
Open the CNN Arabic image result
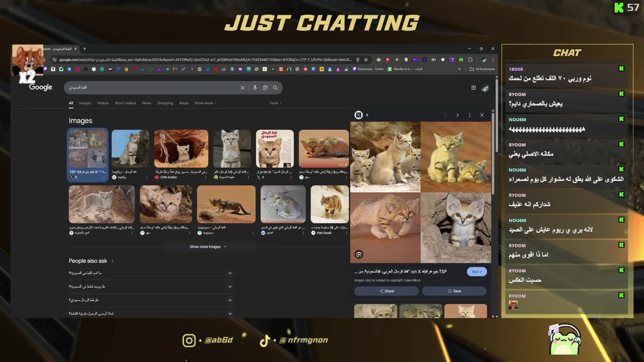pyautogui.click(x=181, y=148)
